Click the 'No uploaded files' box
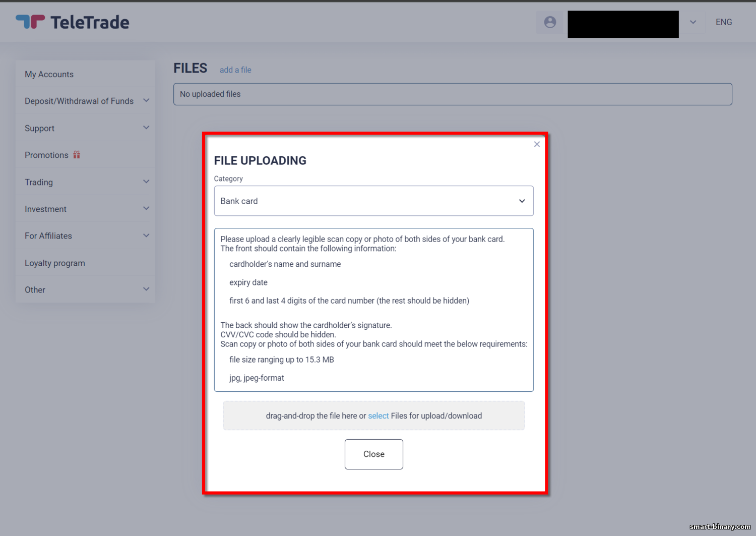This screenshot has height=536, width=756. tap(453, 94)
